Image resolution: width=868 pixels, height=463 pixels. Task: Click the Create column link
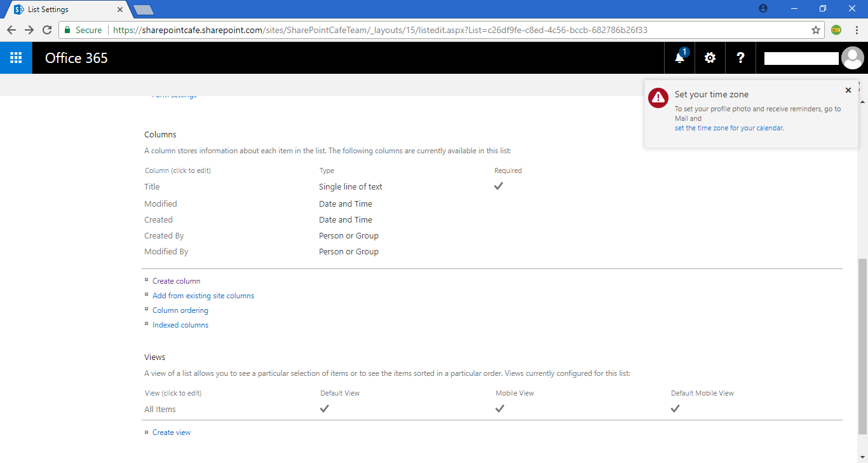(x=176, y=281)
